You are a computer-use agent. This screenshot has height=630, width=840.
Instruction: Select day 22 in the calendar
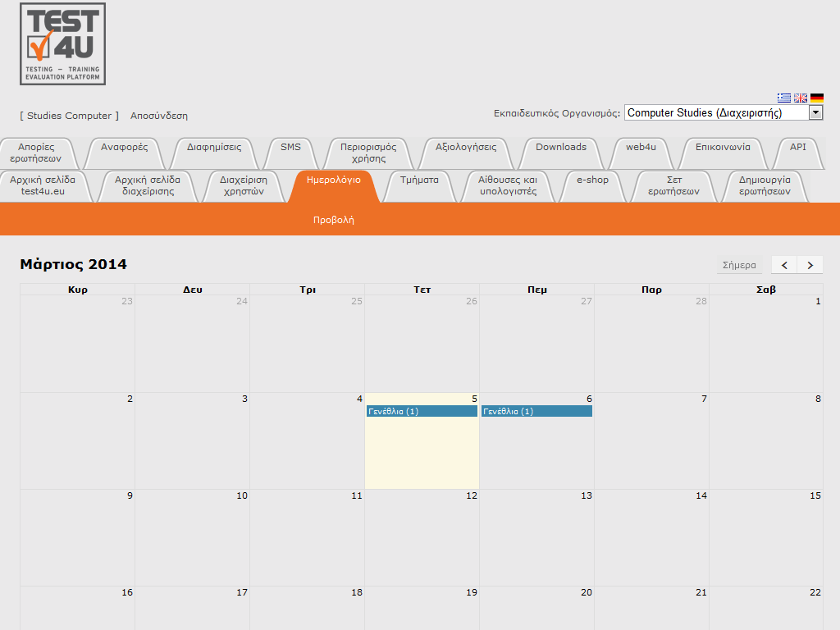[x=766, y=609]
